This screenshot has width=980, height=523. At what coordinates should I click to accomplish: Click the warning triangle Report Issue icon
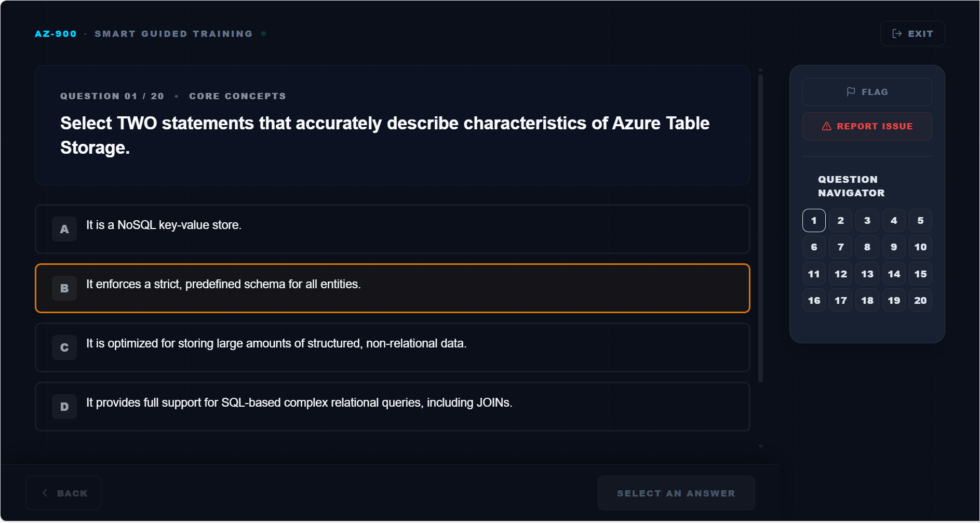pyautogui.click(x=826, y=126)
